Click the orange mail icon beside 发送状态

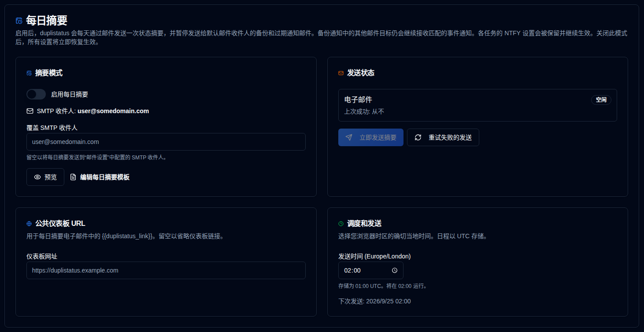pyautogui.click(x=341, y=73)
